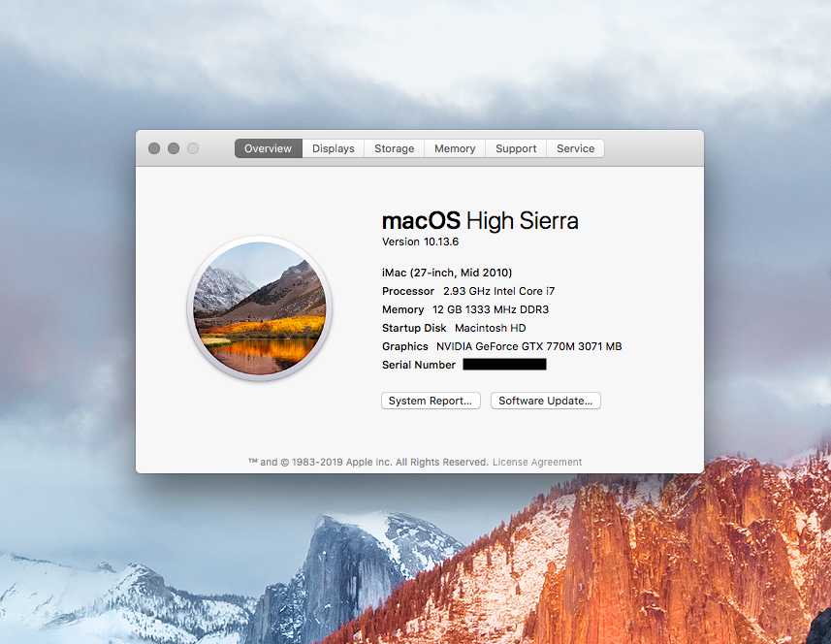The width and height of the screenshot is (831, 644).
Task: Click the Macintosh HD startup disk value
Action: pyautogui.click(x=491, y=328)
